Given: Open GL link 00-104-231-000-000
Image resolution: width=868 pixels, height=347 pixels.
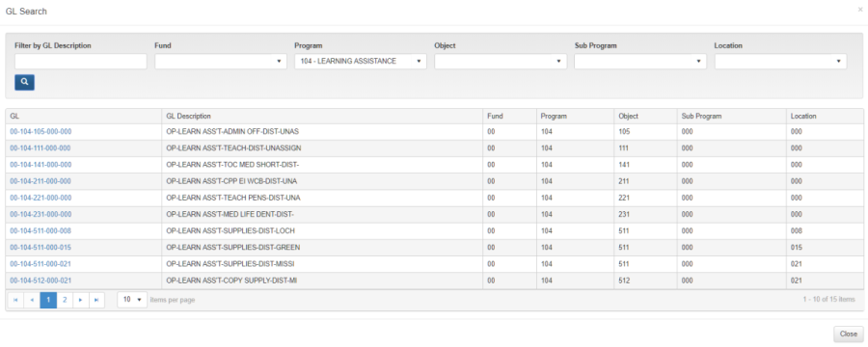Looking at the screenshot, I should pos(41,214).
